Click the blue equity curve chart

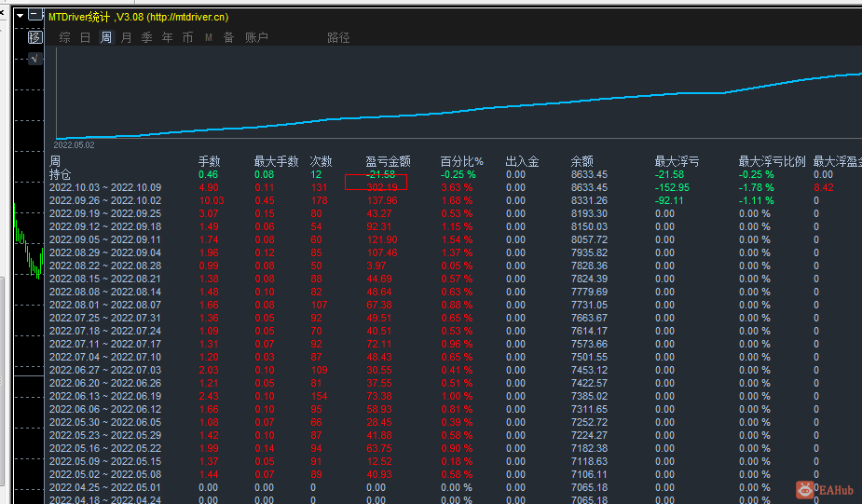click(x=458, y=92)
